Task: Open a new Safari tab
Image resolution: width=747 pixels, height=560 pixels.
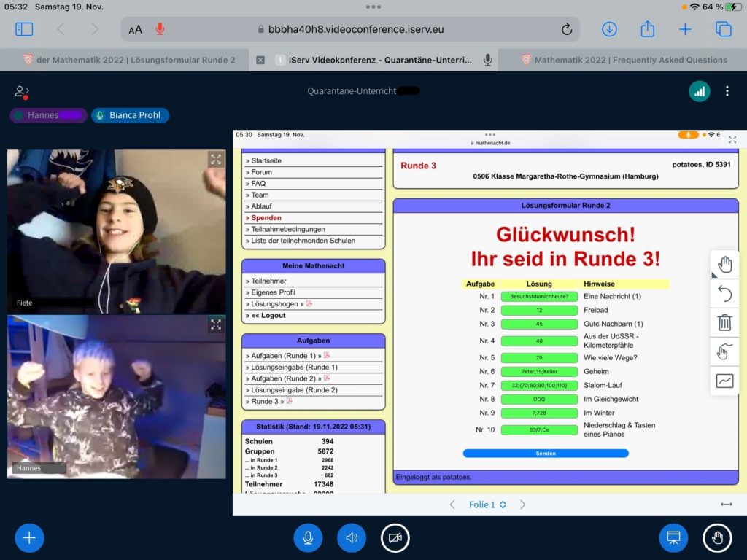Action: (x=685, y=29)
